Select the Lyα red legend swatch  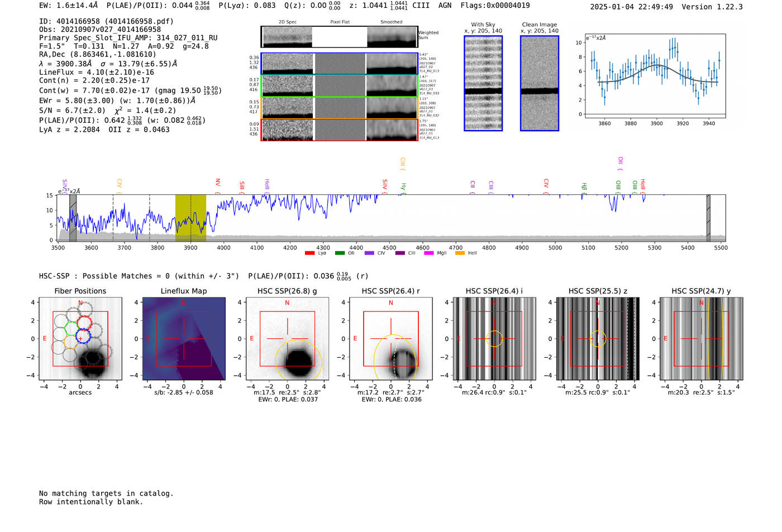(x=309, y=253)
